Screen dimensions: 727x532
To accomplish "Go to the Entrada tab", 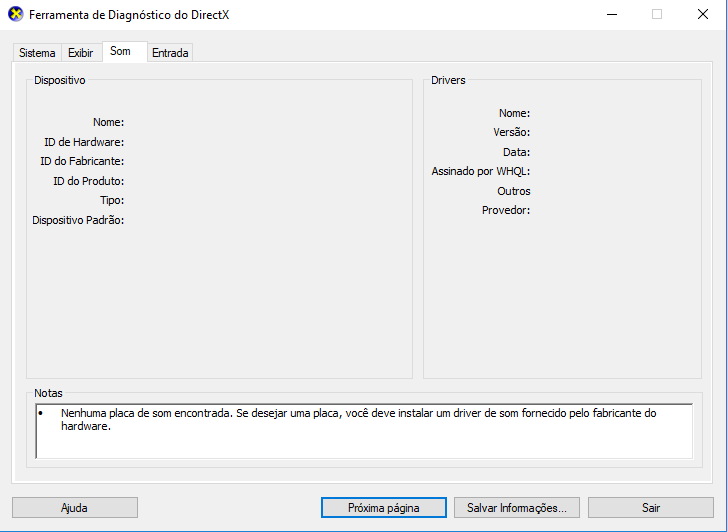I will pyautogui.click(x=170, y=53).
